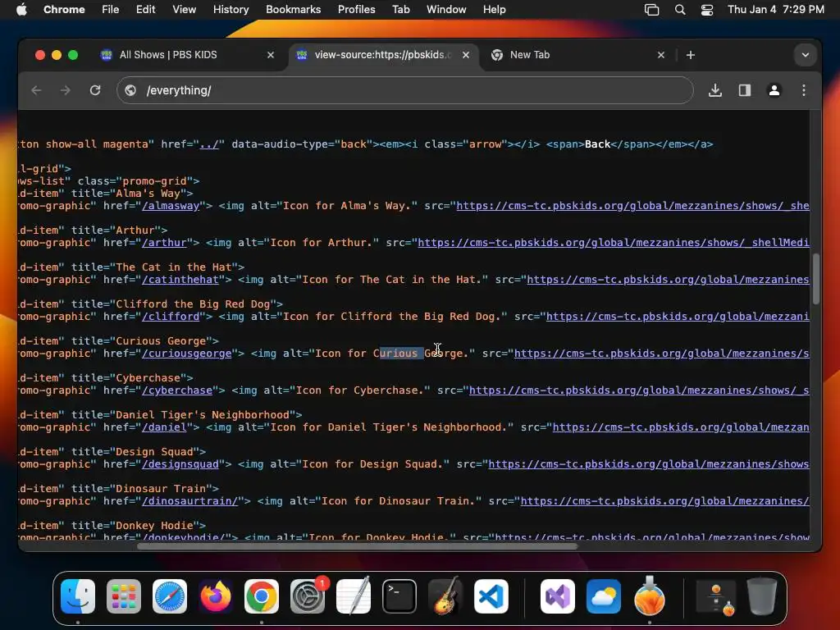Open the Tab menu

400,10
